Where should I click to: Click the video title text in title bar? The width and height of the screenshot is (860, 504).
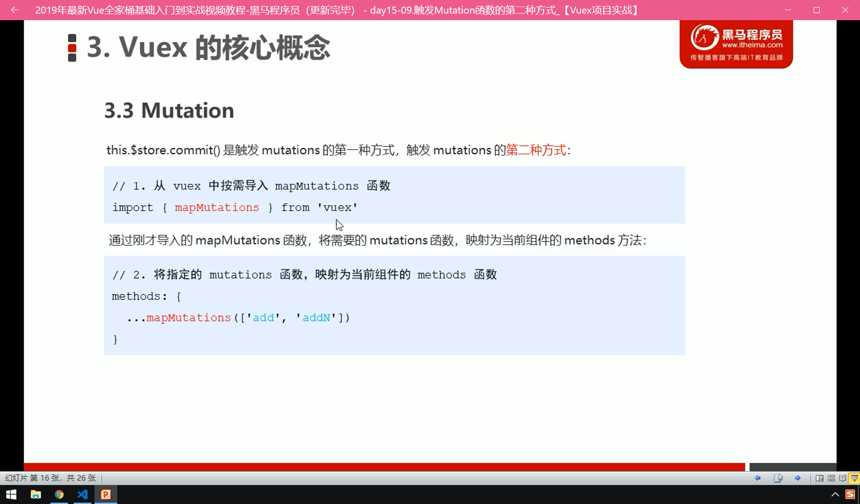[337, 10]
